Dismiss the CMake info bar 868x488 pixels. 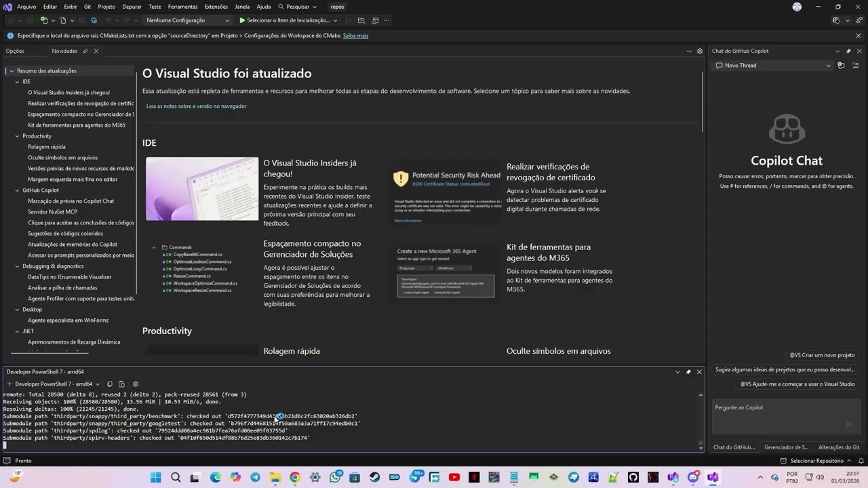859,35
